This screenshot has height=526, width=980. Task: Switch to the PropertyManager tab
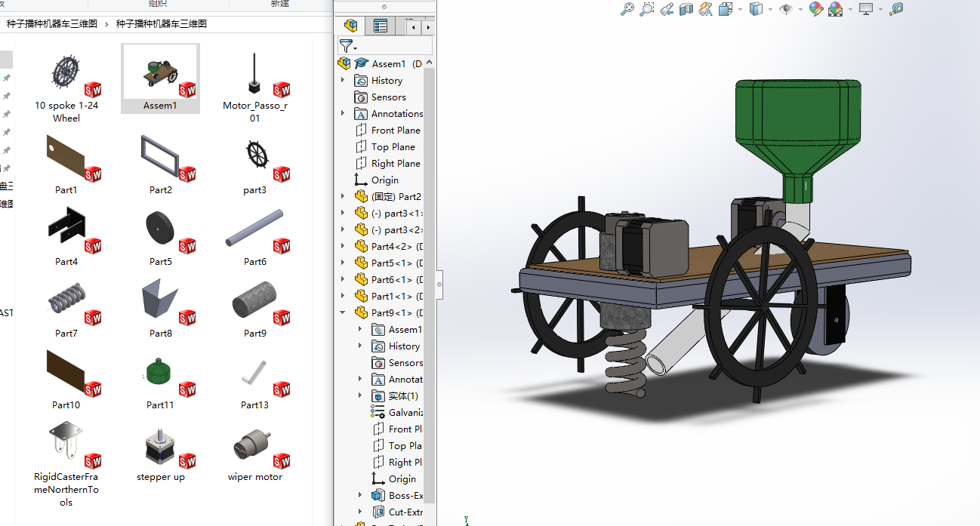380,26
